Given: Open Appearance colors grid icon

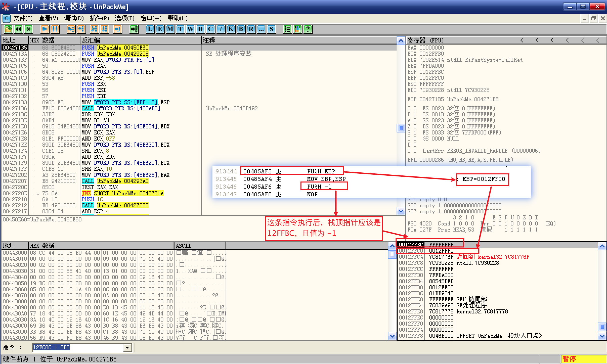Looking at the screenshot, I should (x=298, y=29).
